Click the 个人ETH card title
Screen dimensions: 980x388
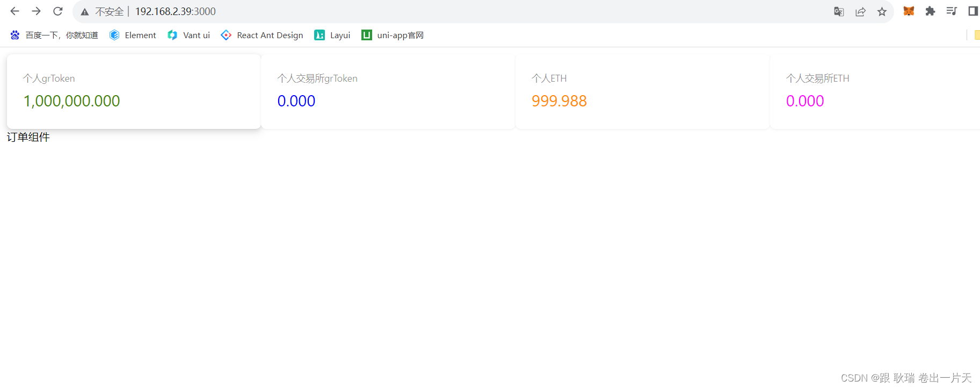549,78
